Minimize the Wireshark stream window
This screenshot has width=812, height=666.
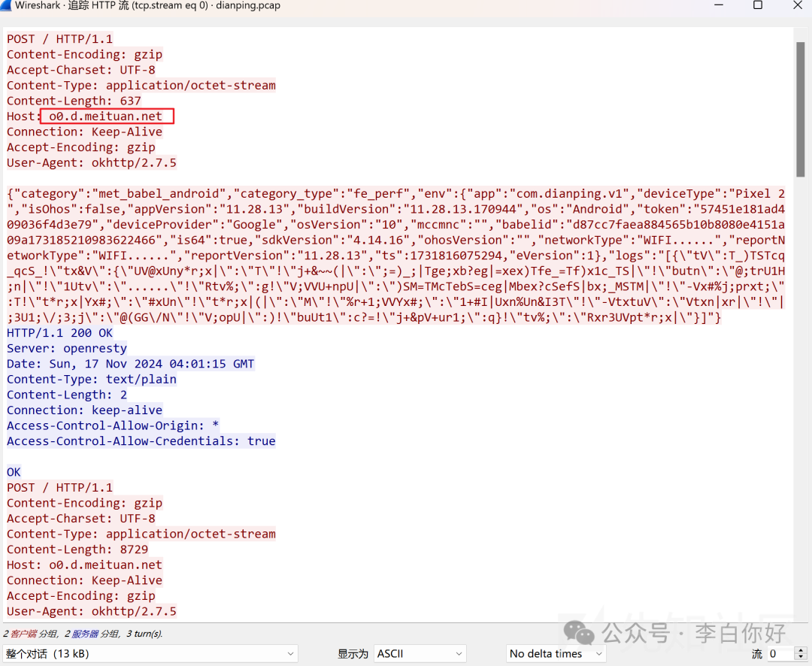coord(719,5)
